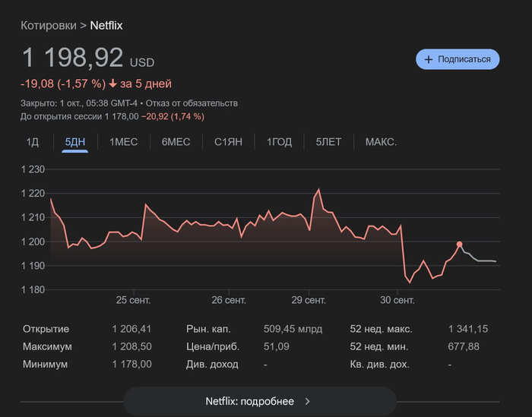The image size is (532, 417).
Task: Open the Котировки breadcrumb link
Action: 49,26
